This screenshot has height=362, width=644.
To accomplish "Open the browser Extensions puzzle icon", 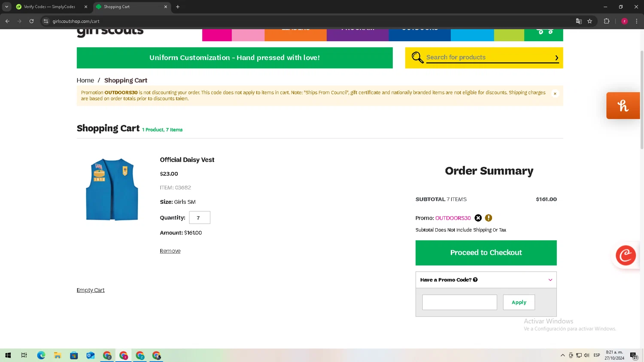I will 606,21.
